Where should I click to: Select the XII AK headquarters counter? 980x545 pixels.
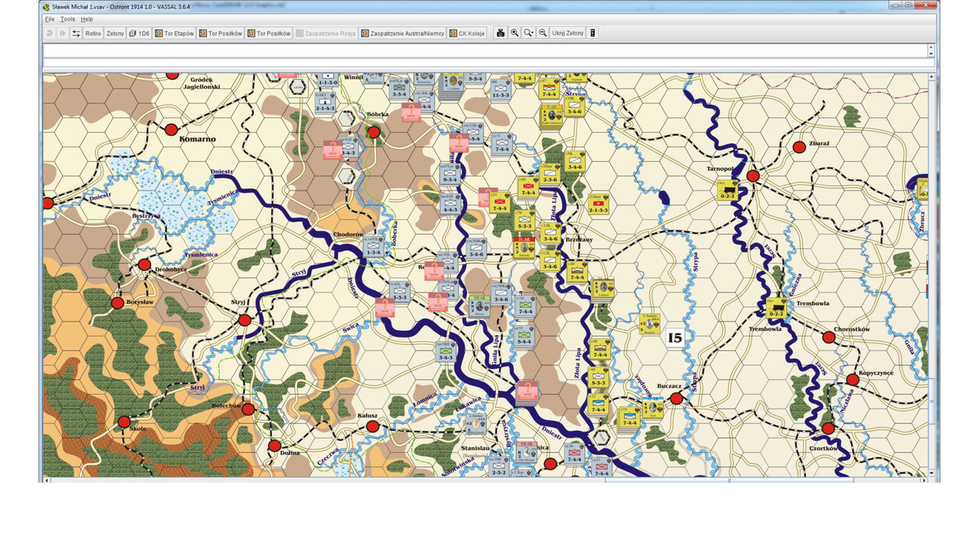click(x=479, y=305)
